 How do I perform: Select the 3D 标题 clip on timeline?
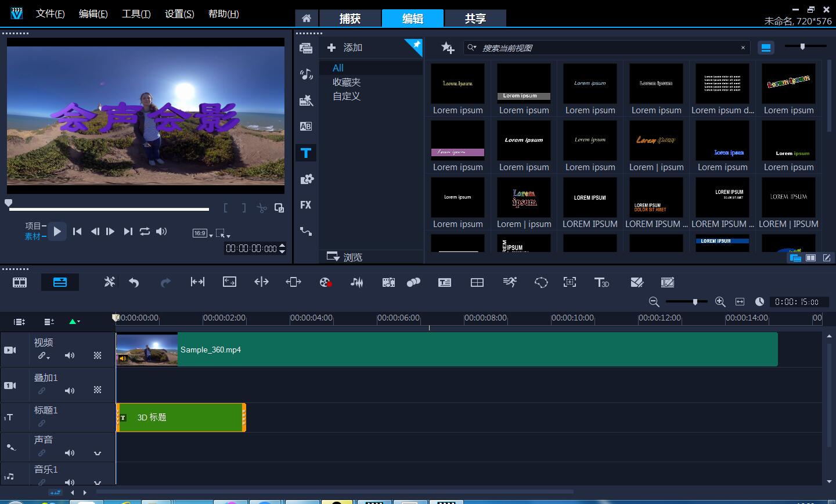181,417
